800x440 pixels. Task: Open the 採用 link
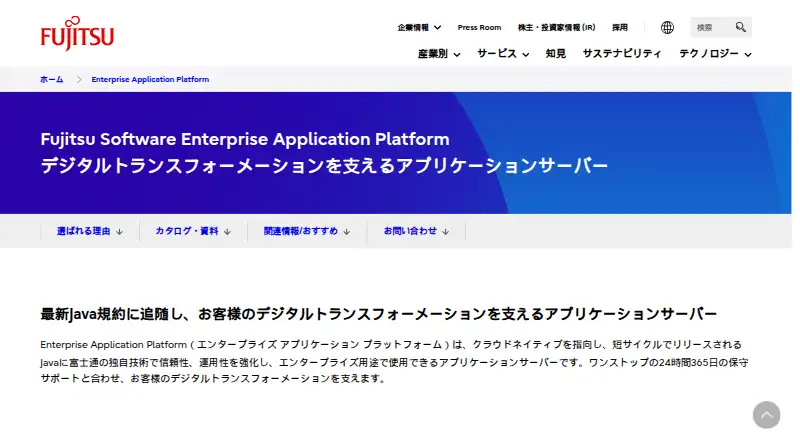620,28
